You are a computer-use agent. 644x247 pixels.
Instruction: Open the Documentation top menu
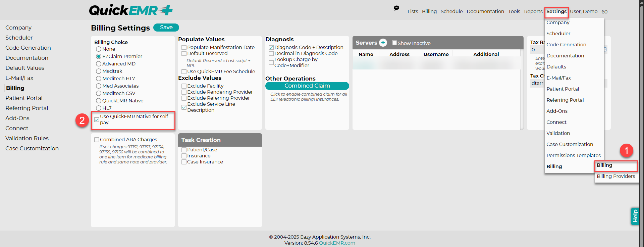click(485, 11)
